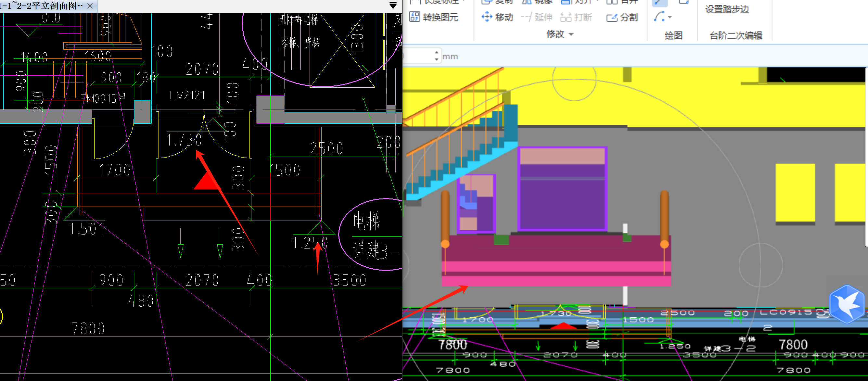Click into the mm value input field

(x=418, y=56)
